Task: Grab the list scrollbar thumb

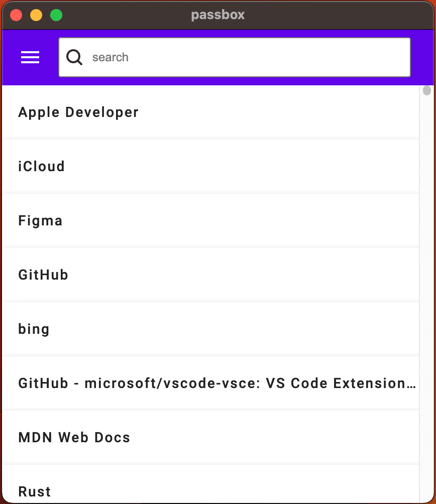Action: (x=426, y=91)
